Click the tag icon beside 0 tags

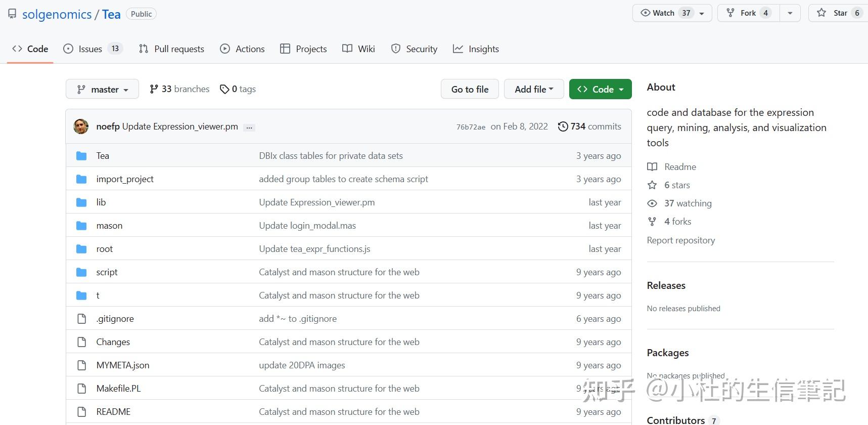[x=224, y=89]
